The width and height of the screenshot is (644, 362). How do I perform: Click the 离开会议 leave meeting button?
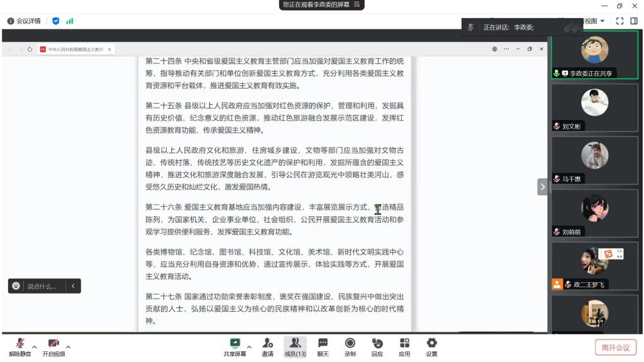tap(615, 348)
